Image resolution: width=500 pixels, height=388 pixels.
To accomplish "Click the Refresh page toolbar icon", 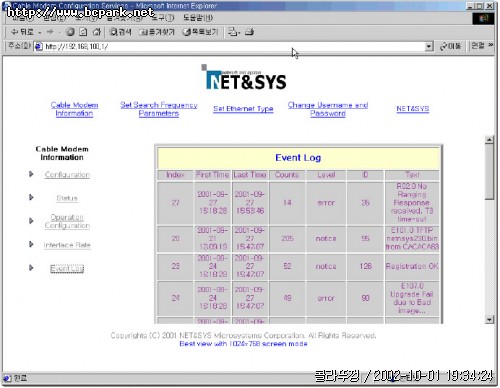I will pos(83,32).
